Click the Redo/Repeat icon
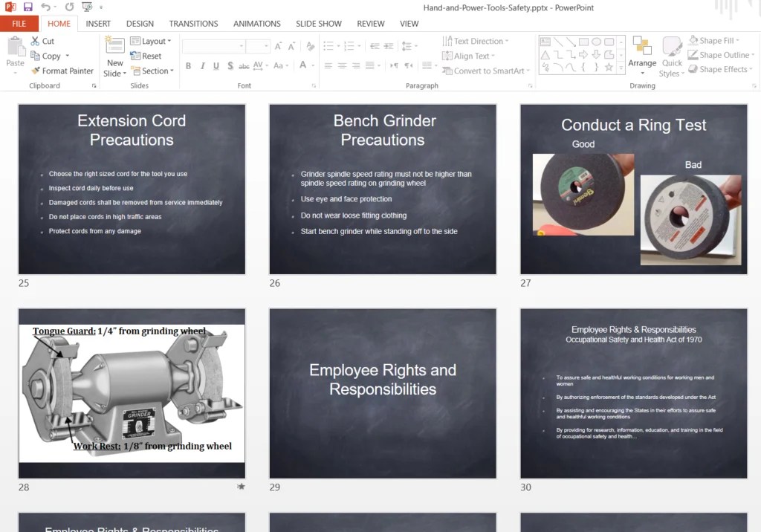The height and width of the screenshot is (532, 761). pyautogui.click(x=69, y=7)
